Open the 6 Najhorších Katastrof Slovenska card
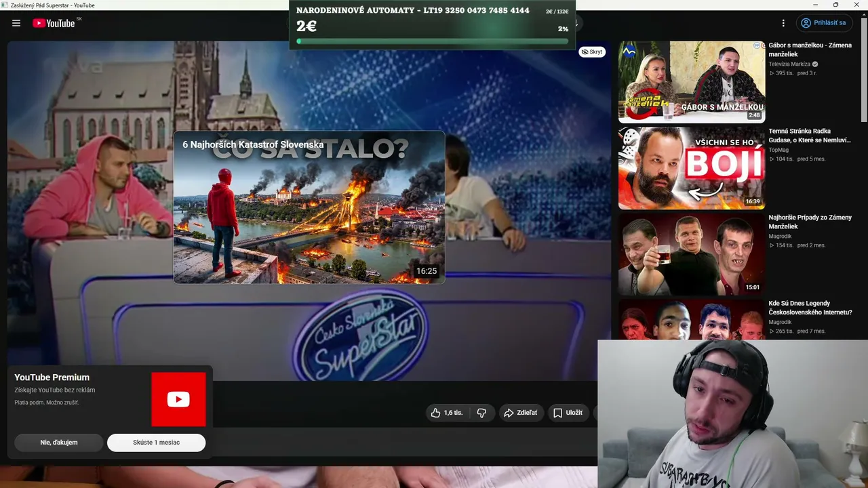The width and height of the screenshot is (868, 488). click(309, 207)
